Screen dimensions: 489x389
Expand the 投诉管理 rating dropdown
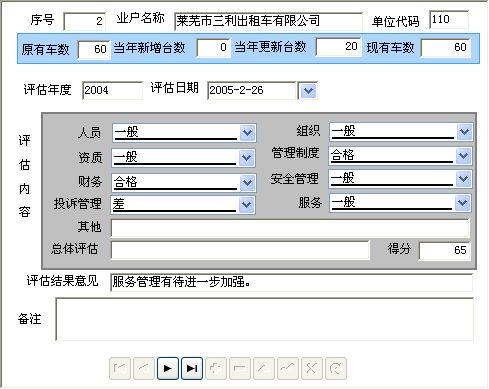tap(246, 204)
